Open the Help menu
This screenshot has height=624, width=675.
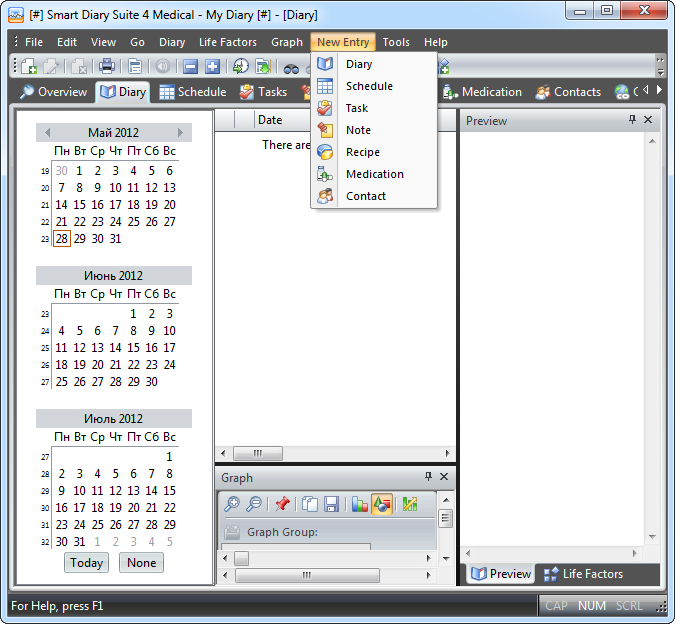pos(436,42)
